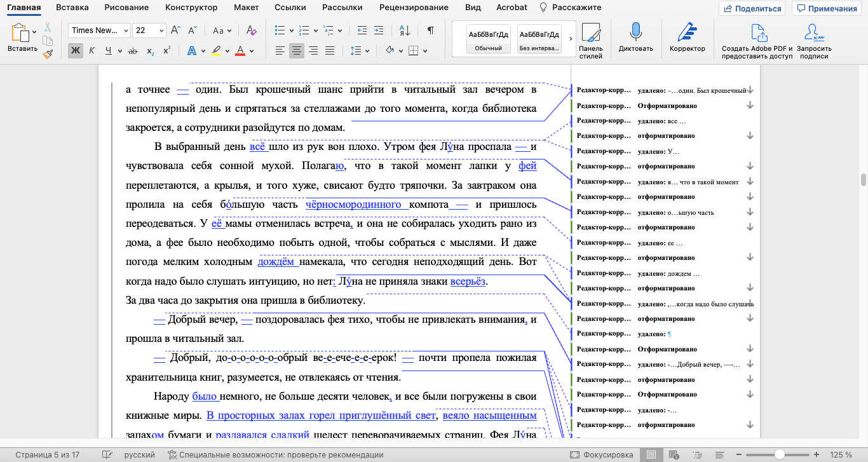The image size is (868, 462).
Task: Justify paragraph text
Action: (329, 51)
